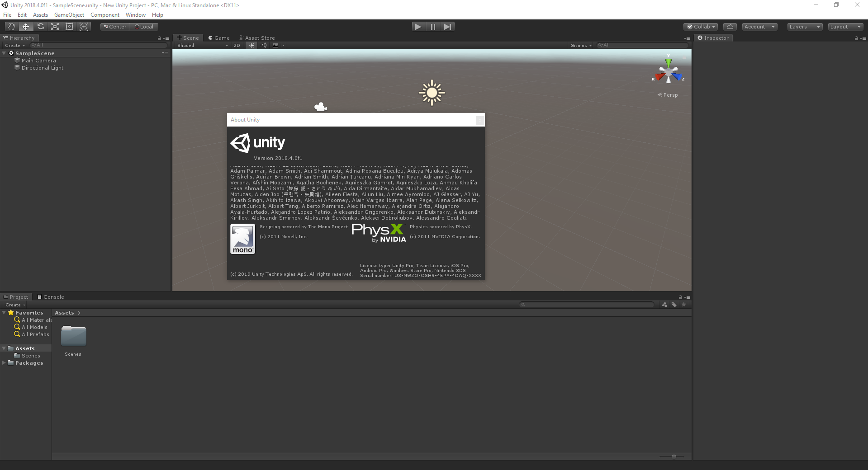
Task: Click the blue Z axis cone of gizmo
Action: [x=677, y=77]
